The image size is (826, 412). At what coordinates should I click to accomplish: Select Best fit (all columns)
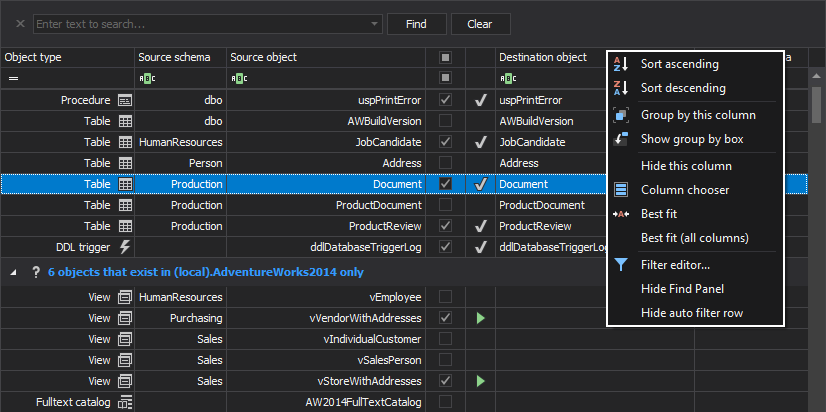(695, 238)
